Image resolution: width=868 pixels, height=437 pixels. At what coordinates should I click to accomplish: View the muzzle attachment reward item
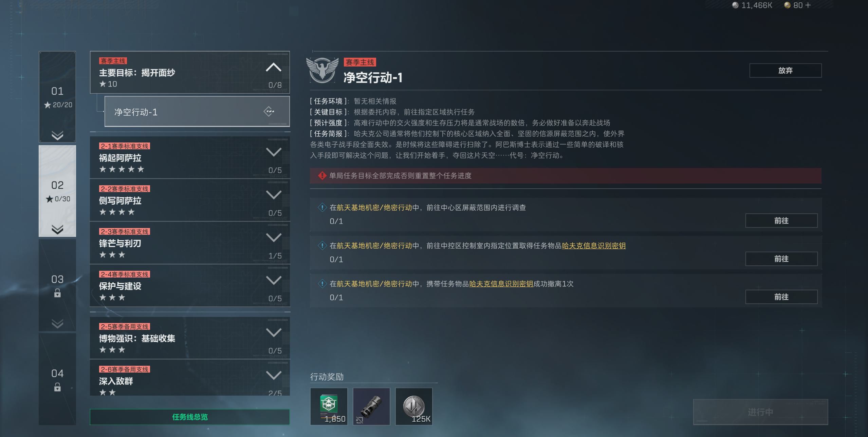(x=371, y=406)
